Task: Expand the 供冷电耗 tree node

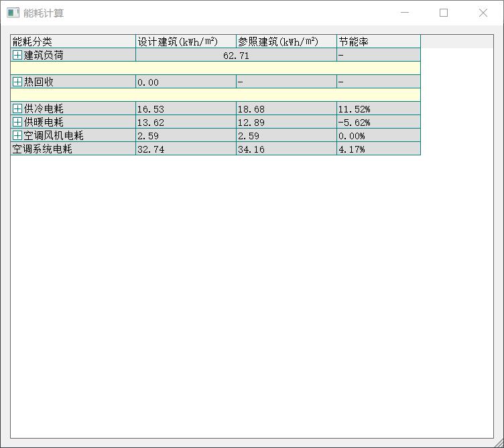Action: click(17, 109)
